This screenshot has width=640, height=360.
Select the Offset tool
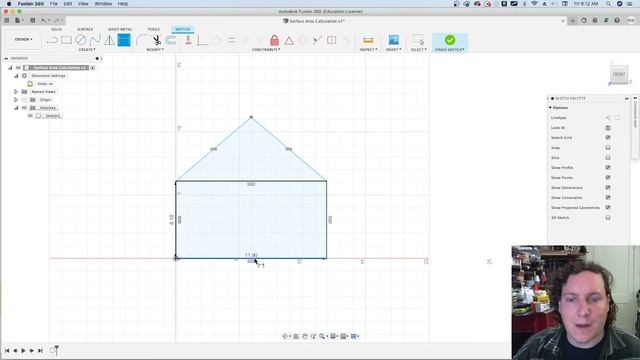point(171,40)
